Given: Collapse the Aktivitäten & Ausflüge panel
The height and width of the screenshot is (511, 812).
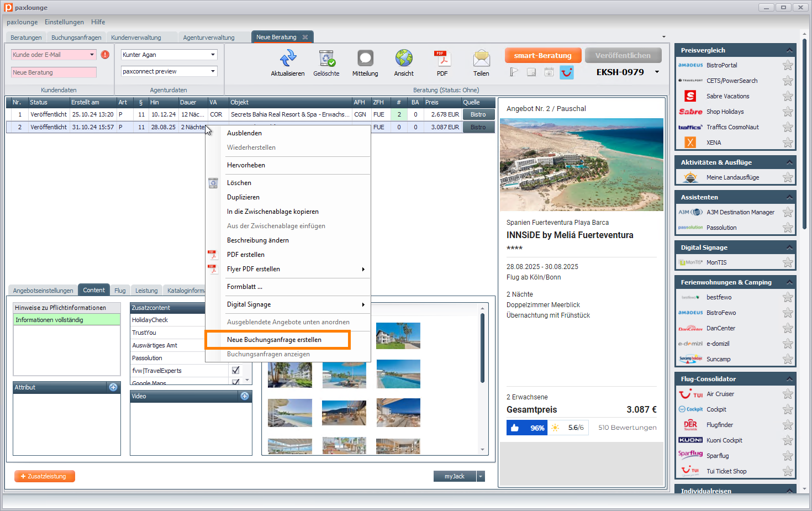Looking at the screenshot, I should tap(789, 162).
